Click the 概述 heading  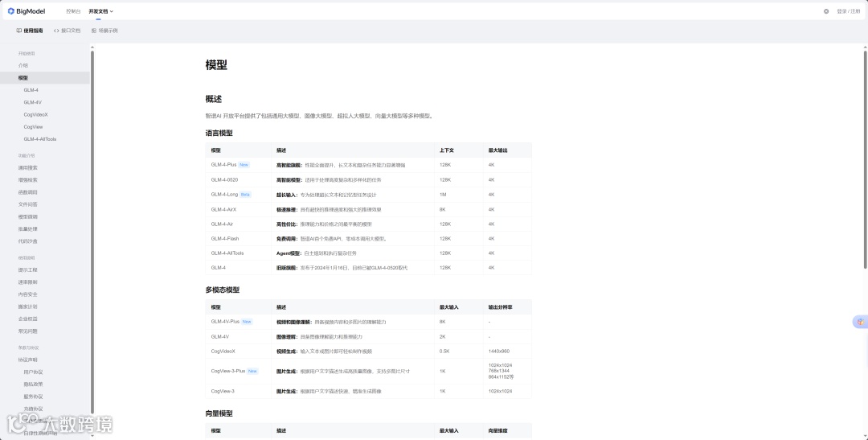(214, 99)
